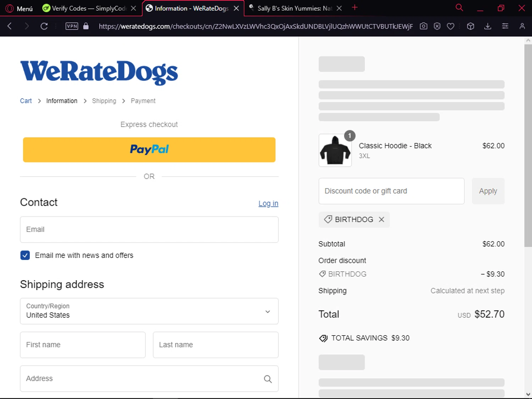532x399 pixels.
Task: Click the Log in link
Action: pyautogui.click(x=268, y=204)
